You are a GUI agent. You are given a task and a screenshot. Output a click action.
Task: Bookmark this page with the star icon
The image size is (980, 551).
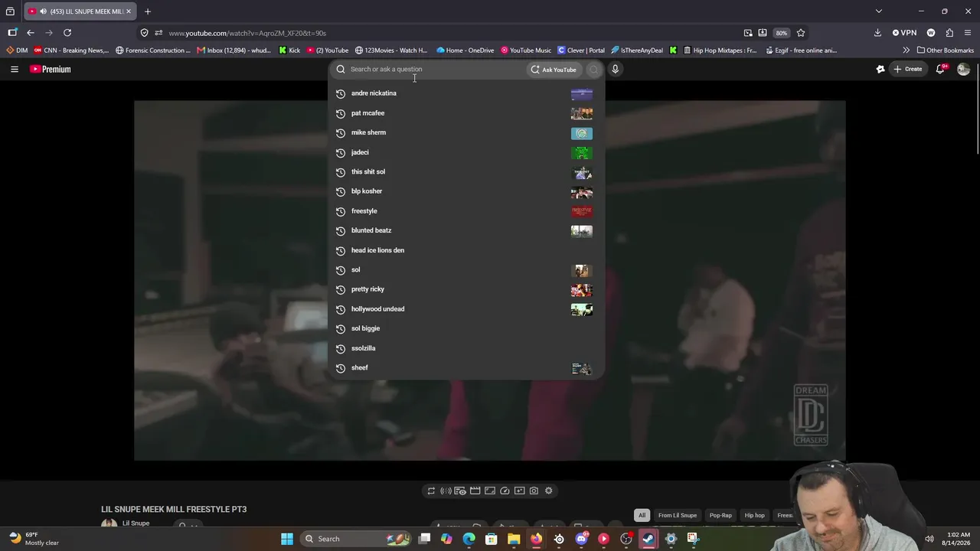801,33
